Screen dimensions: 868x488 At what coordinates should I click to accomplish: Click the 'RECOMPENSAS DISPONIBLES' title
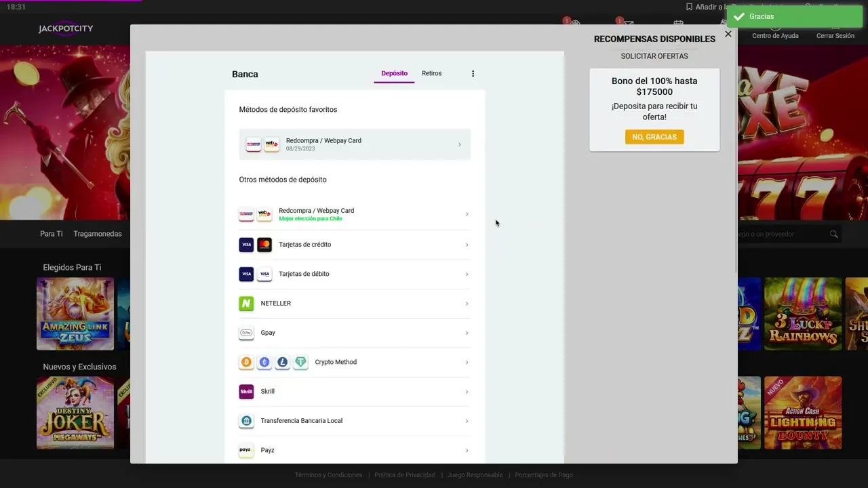654,39
